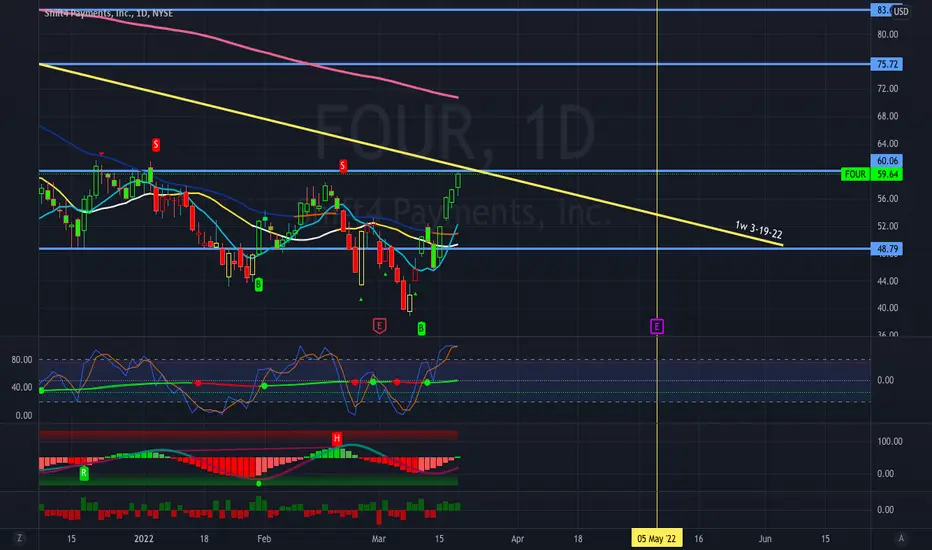
Task: Click the 'Mar' label on the time axis
Action: pos(379,539)
